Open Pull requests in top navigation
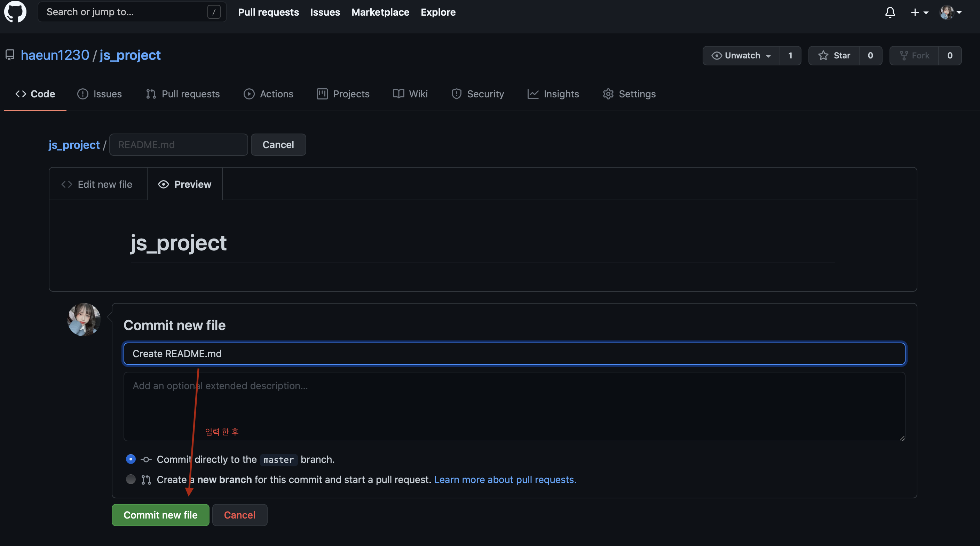The height and width of the screenshot is (546, 980). click(268, 12)
